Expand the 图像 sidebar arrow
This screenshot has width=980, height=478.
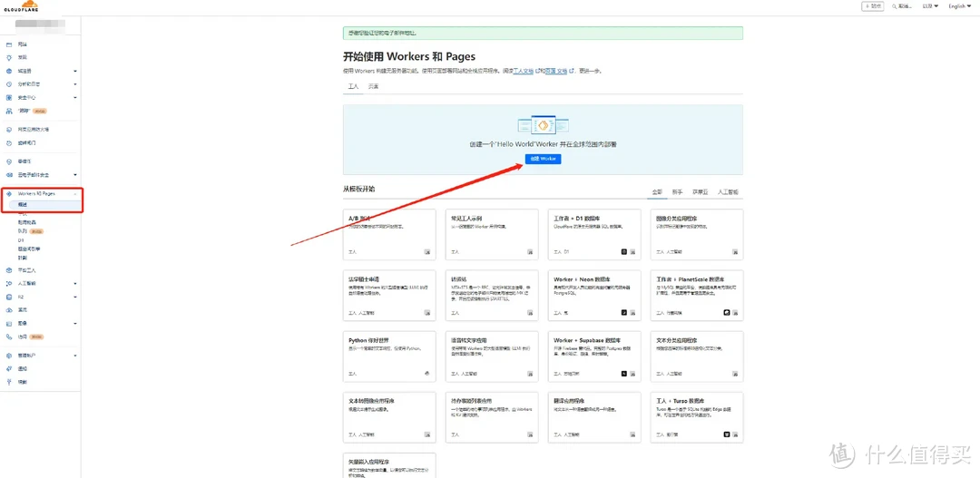tap(75, 324)
